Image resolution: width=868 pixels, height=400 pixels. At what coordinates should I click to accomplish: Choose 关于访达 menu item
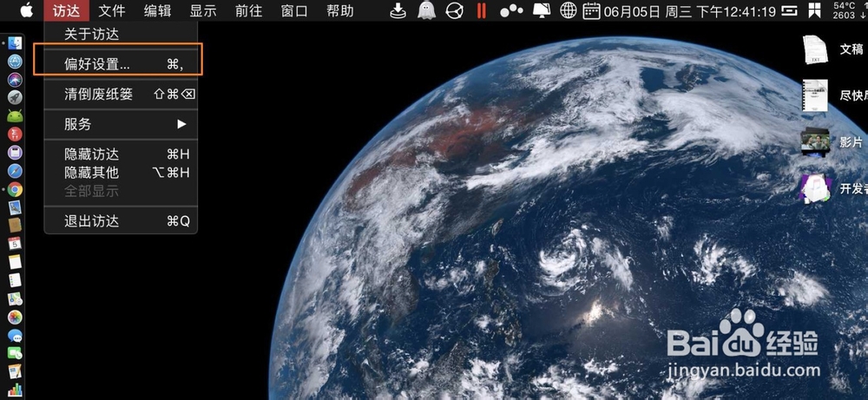click(x=121, y=35)
